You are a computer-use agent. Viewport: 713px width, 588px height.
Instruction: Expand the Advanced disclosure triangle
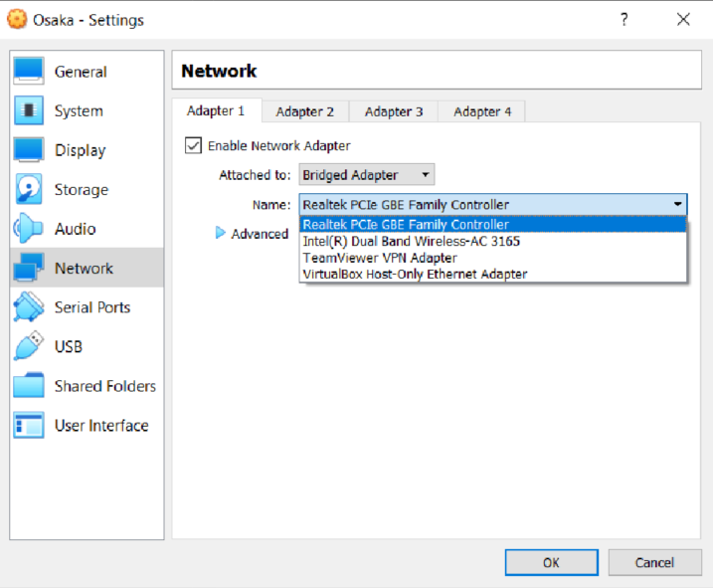pos(220,233)
